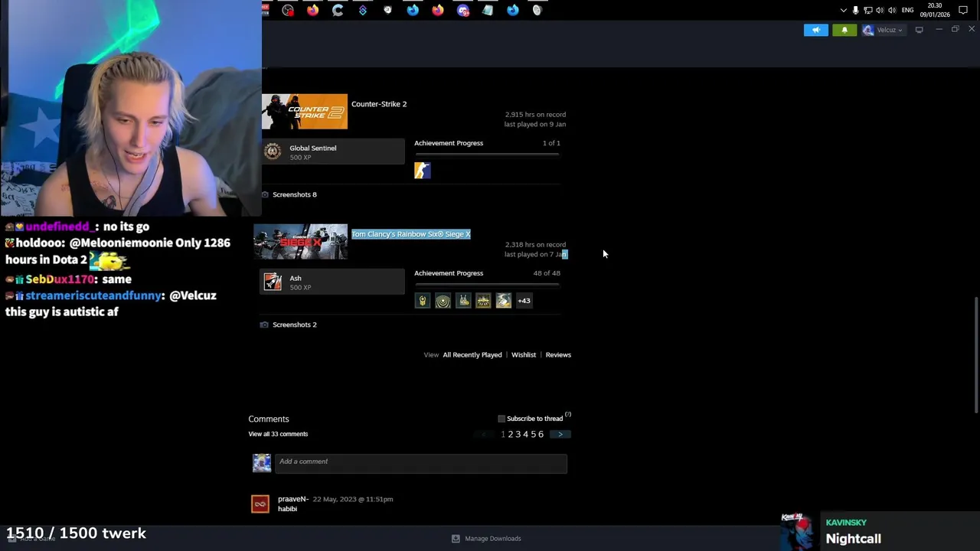Viewport: 980px width, 551px height.
Task: View the fourth Siege achievement icon
Action: [x=483, y=301]
